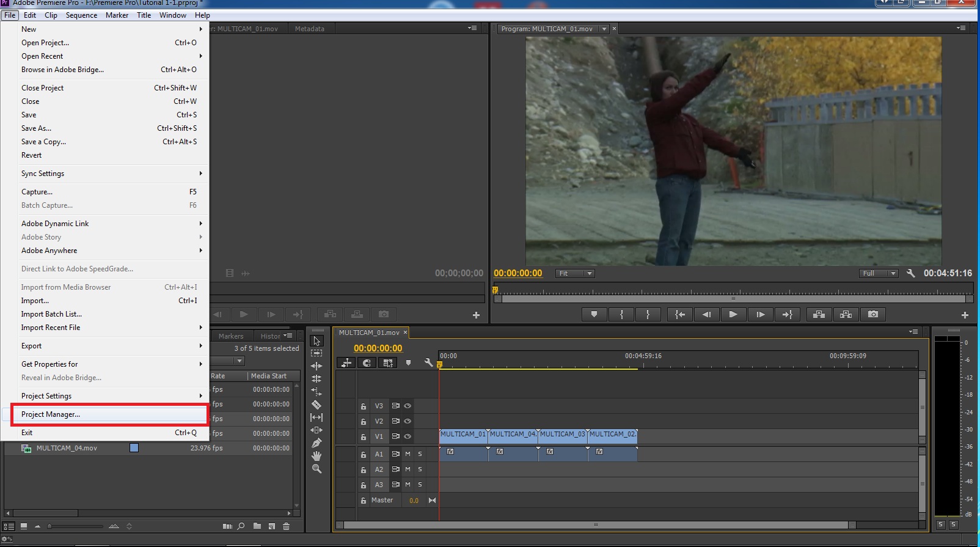Toggle nest sequence insert mode button

point(346,362)
